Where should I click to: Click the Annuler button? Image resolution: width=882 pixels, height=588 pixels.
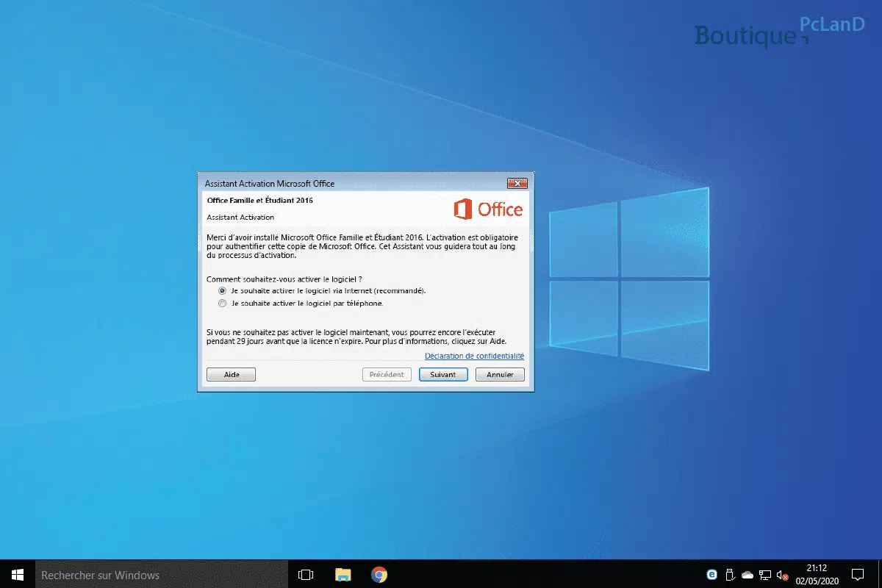click(500, 374)
